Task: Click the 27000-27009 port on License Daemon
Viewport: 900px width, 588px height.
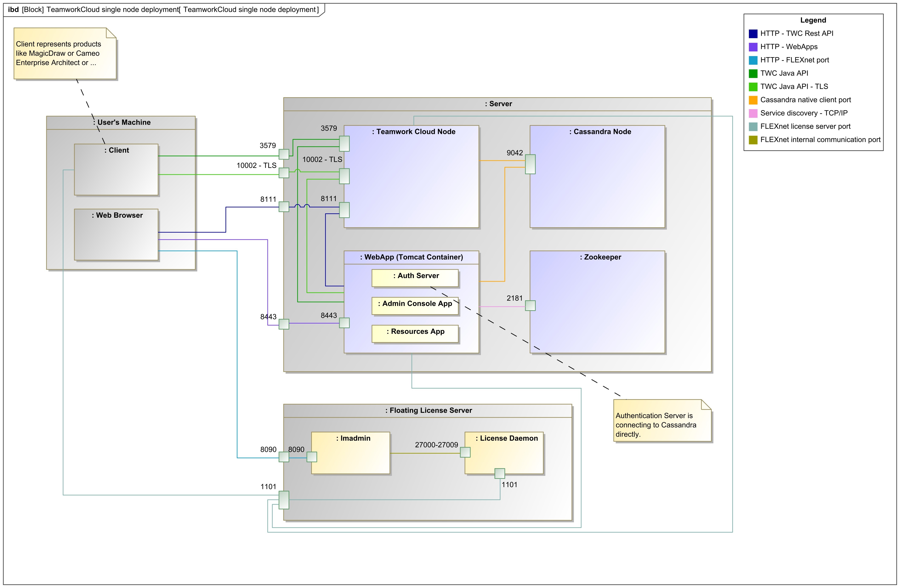Action: pos(465,452)
